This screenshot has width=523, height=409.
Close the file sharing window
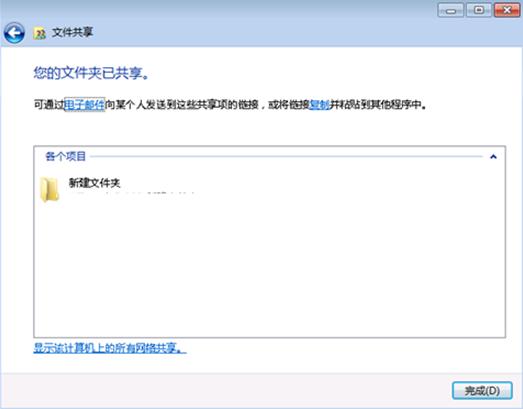[507, 10]
